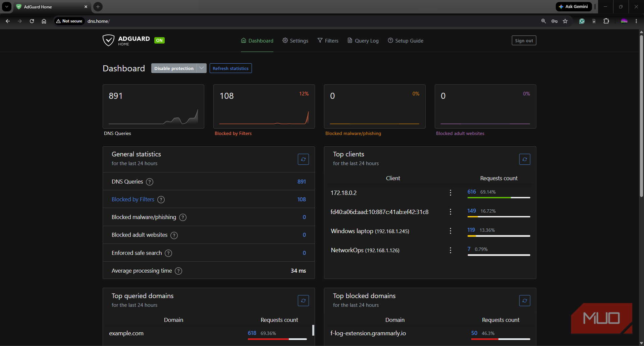Viewport: 644px width, 346px height.
Task: Go back in browser history
Action: pos(8,21)
